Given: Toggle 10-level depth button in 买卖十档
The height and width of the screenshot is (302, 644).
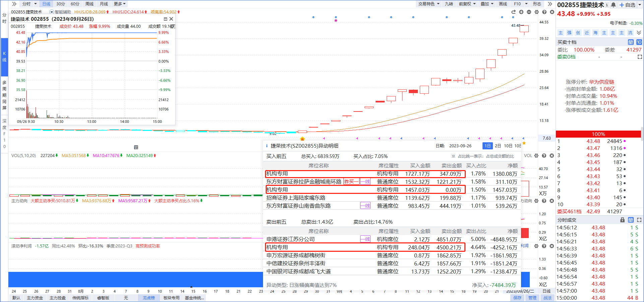Looking at the screenshot, I should (x=639, y=42).
